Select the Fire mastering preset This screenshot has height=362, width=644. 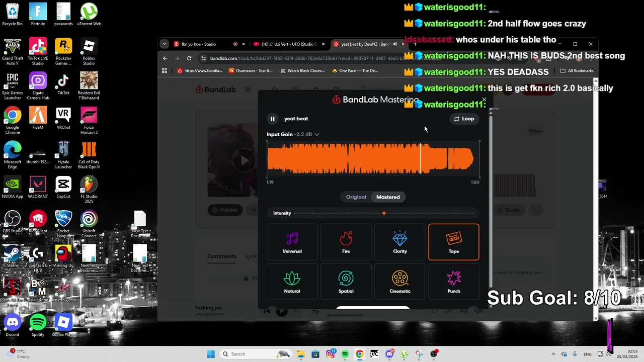pyautogui.click(x=346, y=242)
